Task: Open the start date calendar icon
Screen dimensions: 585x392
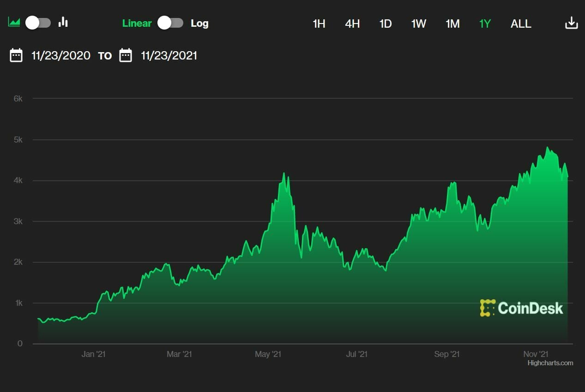Action: (x=16, y=55)
